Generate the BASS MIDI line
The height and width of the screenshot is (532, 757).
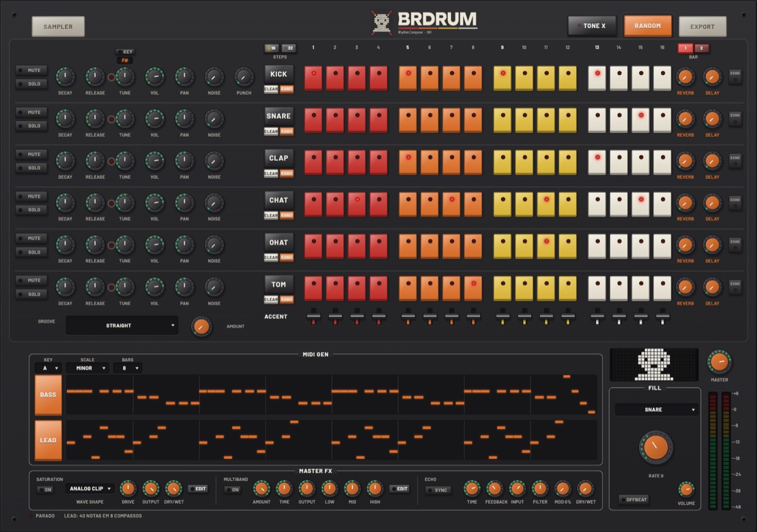[x=48, y=395]
